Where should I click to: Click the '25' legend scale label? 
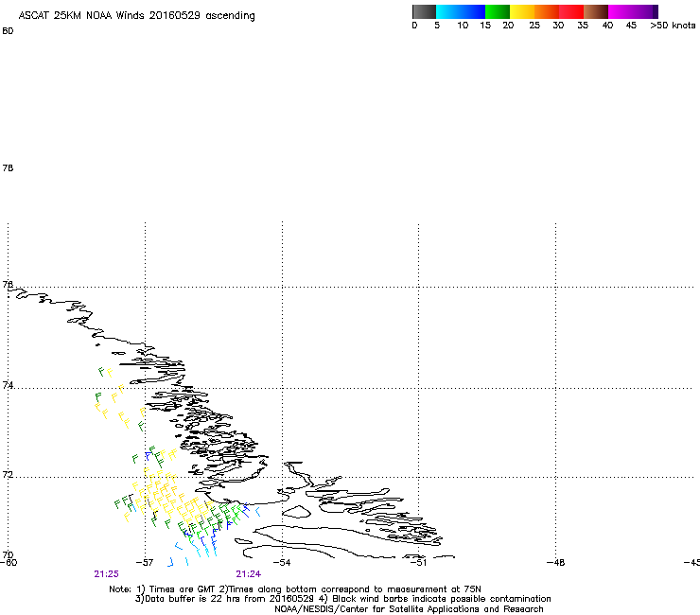tap(534, 26)
